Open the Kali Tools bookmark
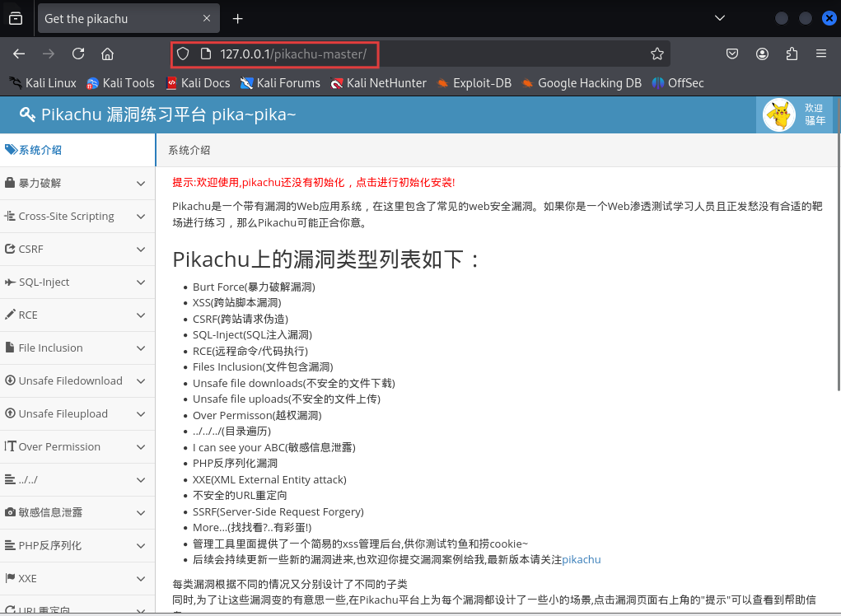 (x=121, y=83)
